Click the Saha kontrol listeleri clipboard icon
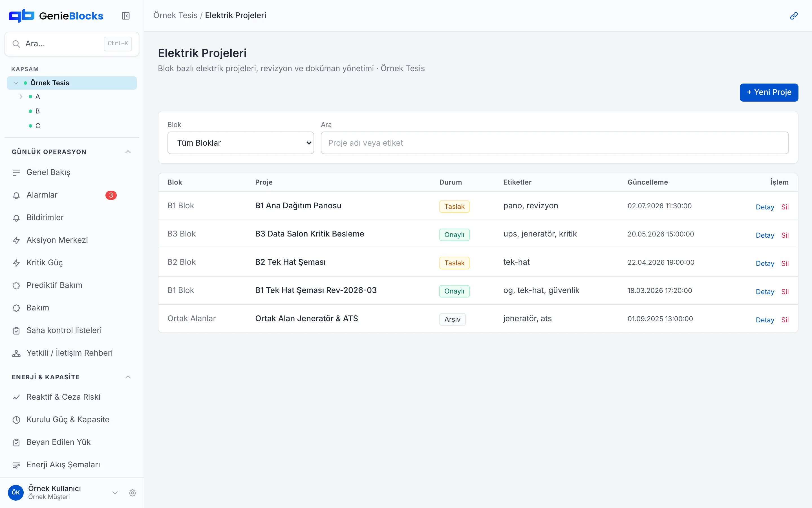The width and height of the screenshot is (812, 508). coord(16,330)
